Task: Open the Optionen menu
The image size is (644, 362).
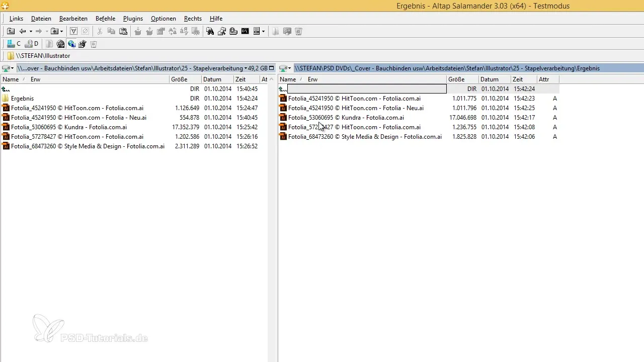Action: point(164,19)
